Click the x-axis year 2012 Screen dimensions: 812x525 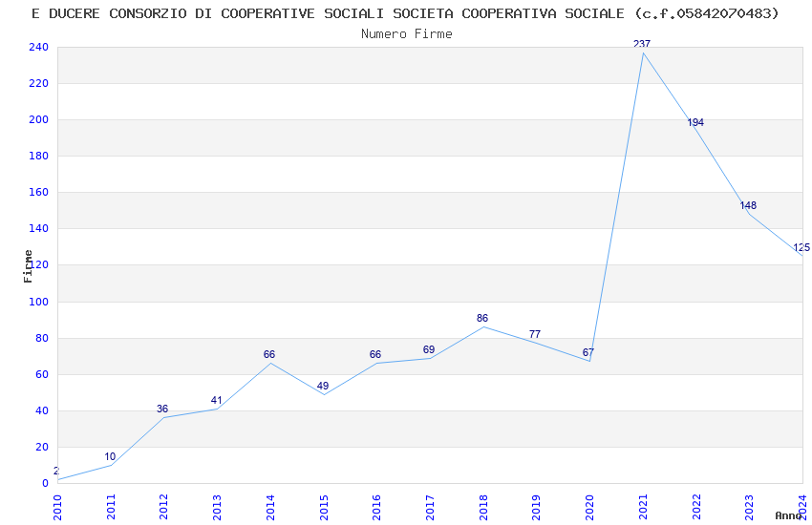click(164, 507)
